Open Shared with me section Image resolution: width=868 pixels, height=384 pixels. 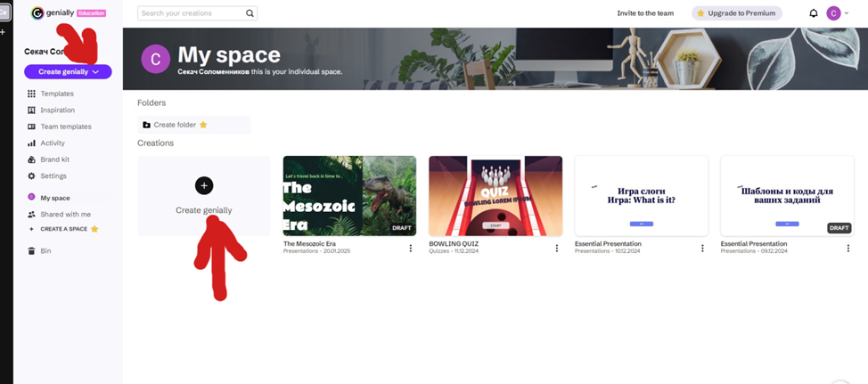[68, 214]
